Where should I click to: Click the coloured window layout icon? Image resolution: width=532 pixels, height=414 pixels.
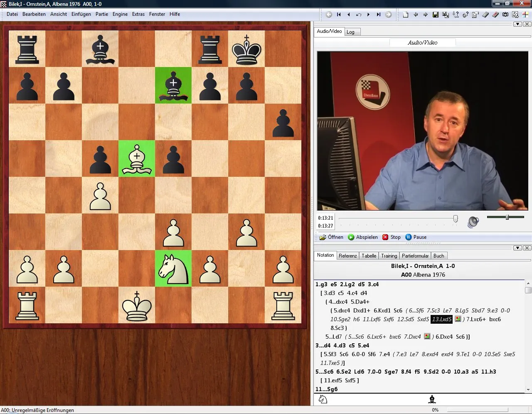[x=525, y=15]
